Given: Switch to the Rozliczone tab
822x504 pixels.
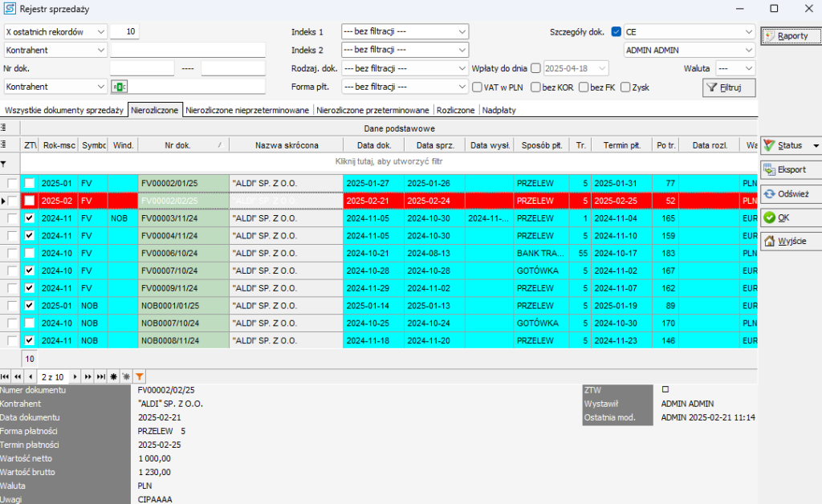Looking at the screenshot, I should (455, 110).
